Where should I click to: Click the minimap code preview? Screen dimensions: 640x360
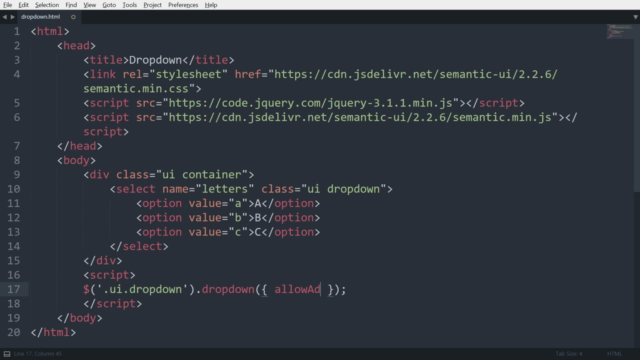620,32
